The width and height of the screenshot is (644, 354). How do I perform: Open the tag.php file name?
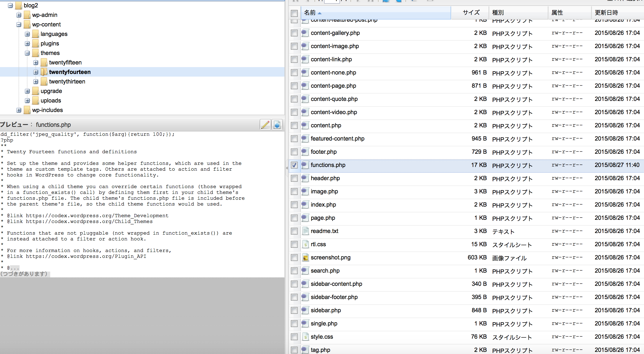click(320, 350)
